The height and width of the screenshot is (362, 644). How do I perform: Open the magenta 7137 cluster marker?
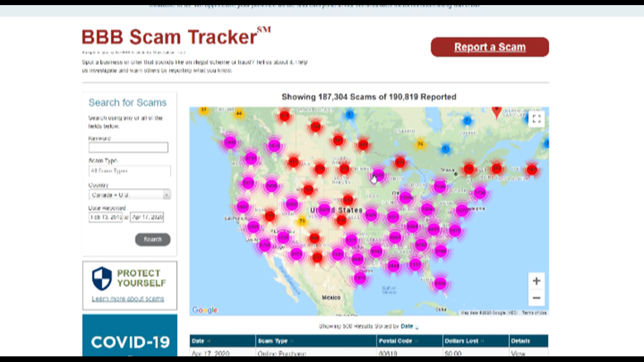click(x=415, y=264)
